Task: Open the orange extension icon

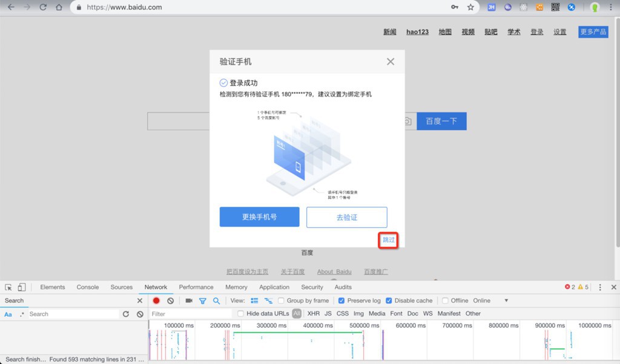Action: pyautogui.click(x=539, y=7)
